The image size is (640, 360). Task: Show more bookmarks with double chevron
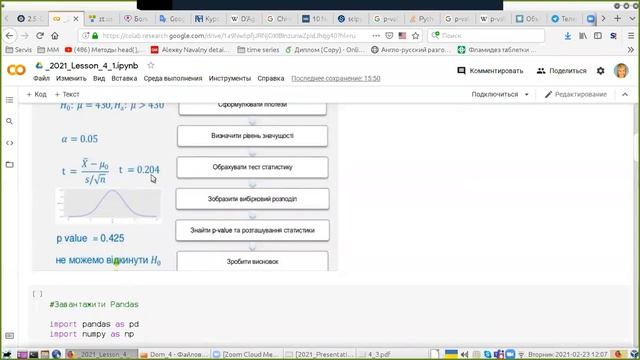631,50
